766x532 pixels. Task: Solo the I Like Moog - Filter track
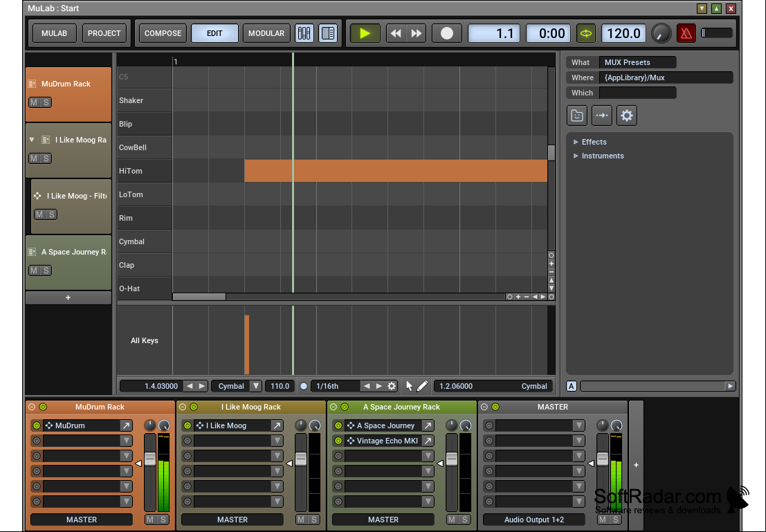[52, 214]
